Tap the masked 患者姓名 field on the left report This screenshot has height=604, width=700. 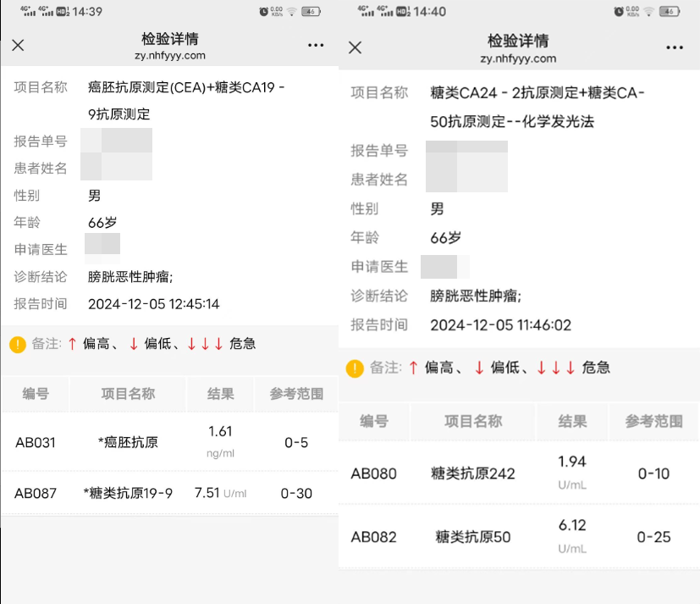click(x=116, y=167)
